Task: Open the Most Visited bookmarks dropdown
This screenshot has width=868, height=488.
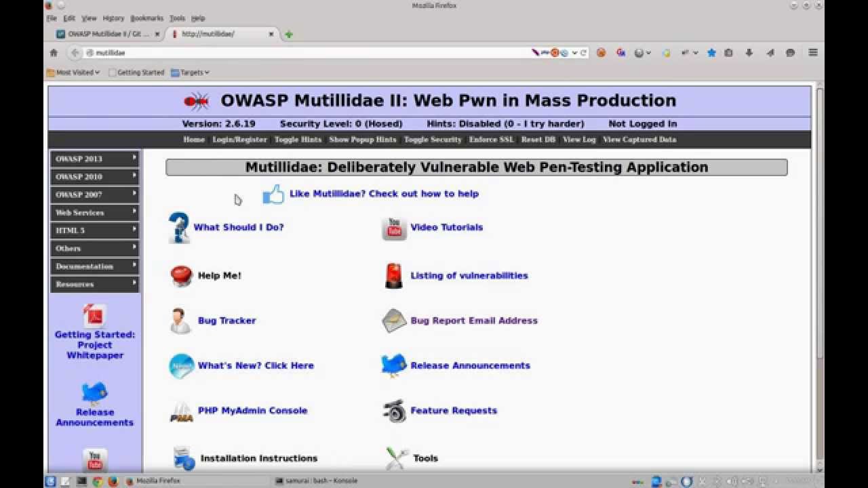Action: coord(73,73)
